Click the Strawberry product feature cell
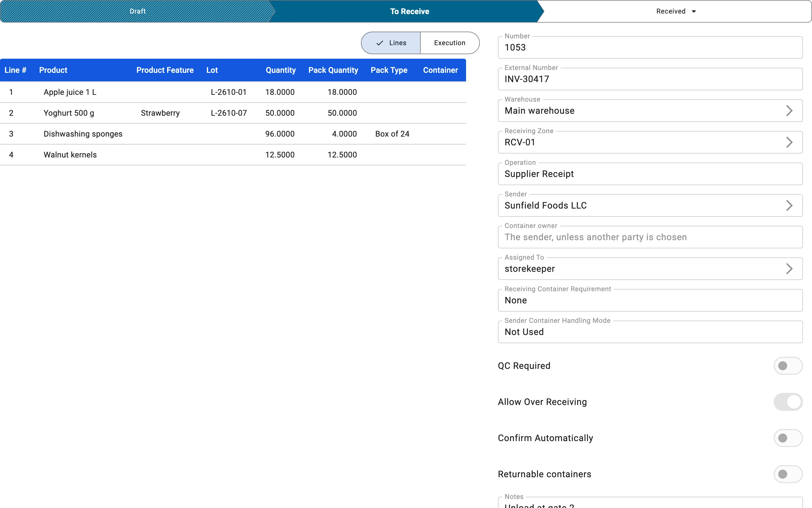 pos(160,113)
